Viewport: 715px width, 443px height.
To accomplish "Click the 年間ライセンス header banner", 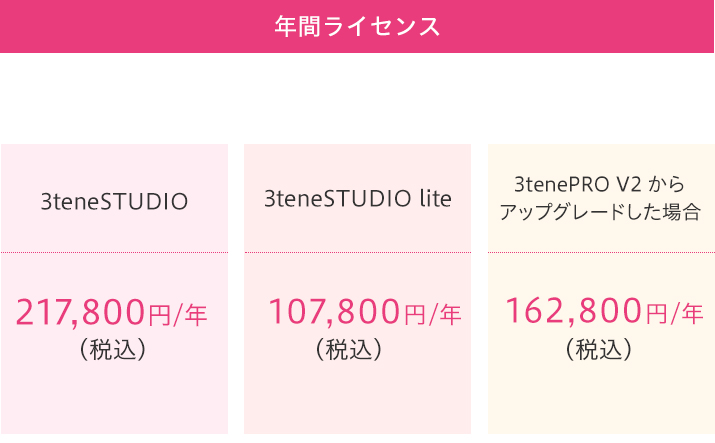I will tap(357, 26).
